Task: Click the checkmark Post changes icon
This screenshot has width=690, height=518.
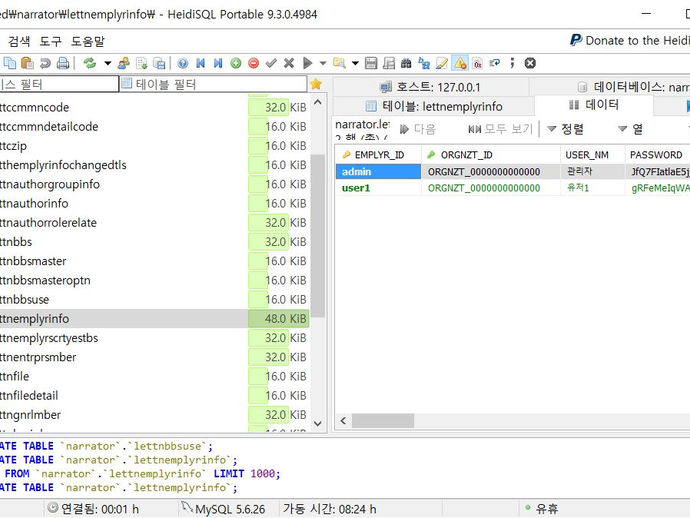Action: point(271,63)
